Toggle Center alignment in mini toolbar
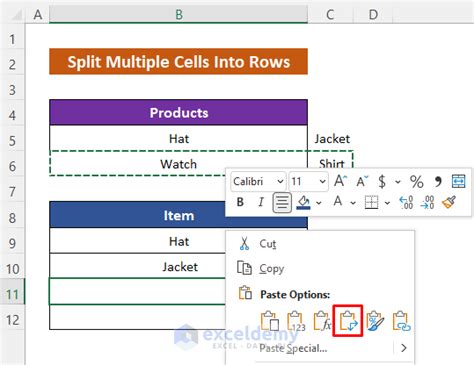The height and width of the screenshot is (365, 474). 282,202
